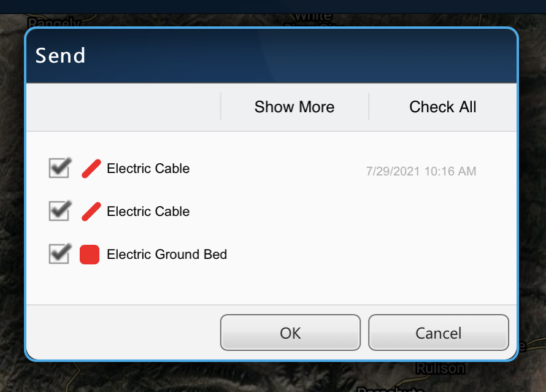Click the red line icon of the second Electric Cable
The image size is (546, 392).
tap(91, 212)
